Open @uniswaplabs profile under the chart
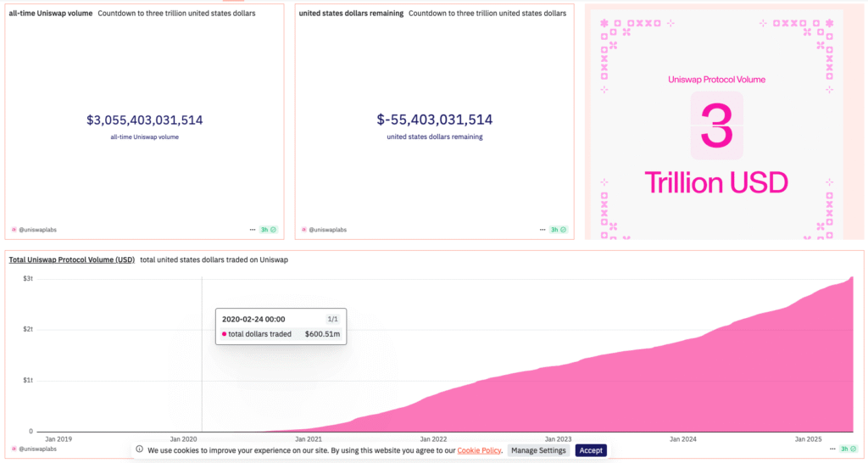The width and height of the screenshot is (868, 463). 37,449
